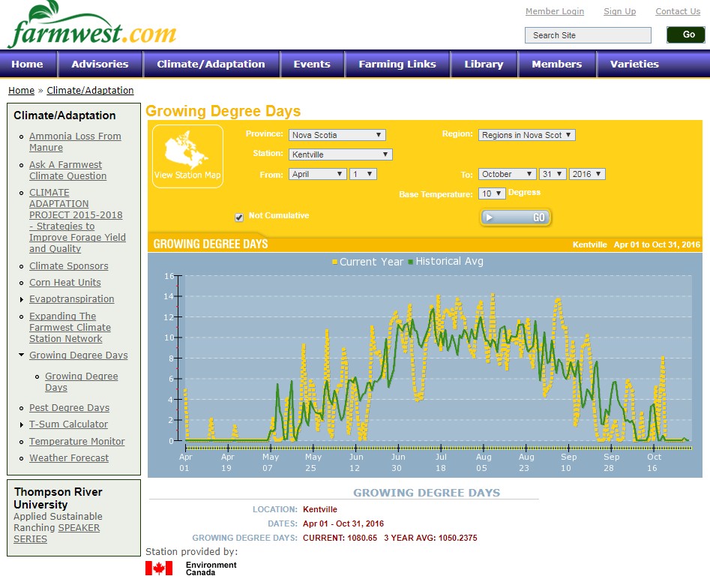Toggle the Not Cumulative checkbox
The height and width of the screenshot is (588, 710).
click(239, 217)
